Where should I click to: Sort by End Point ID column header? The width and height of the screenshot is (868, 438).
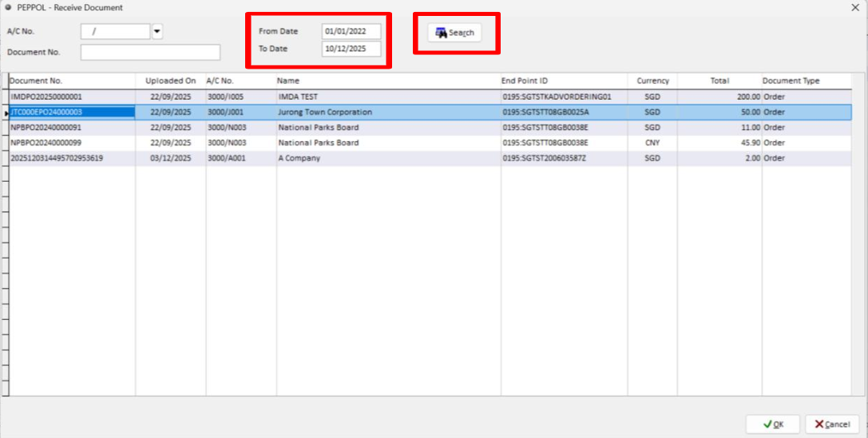pyautogui.click(x=564, y=81)
